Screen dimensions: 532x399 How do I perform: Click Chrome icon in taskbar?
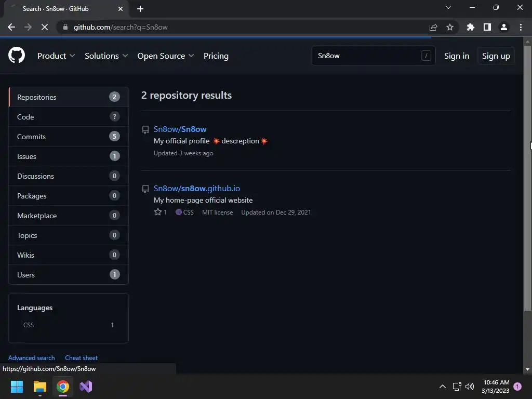63,387
